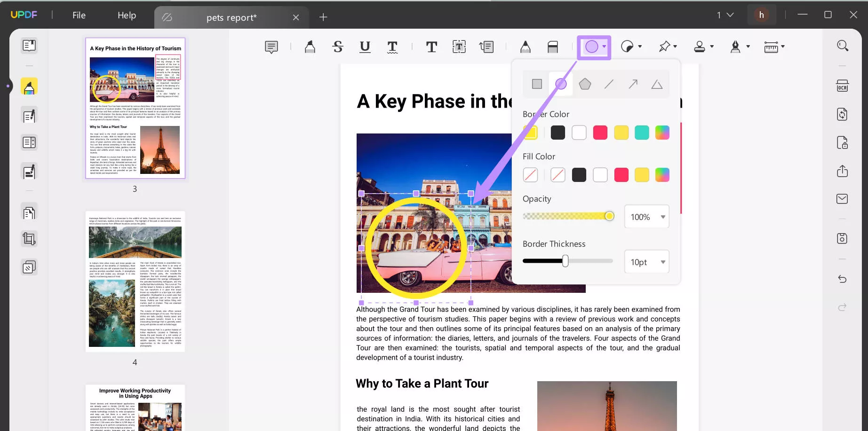Close the pets report tab
The image size is (868, 431).
tap(296, 17)
